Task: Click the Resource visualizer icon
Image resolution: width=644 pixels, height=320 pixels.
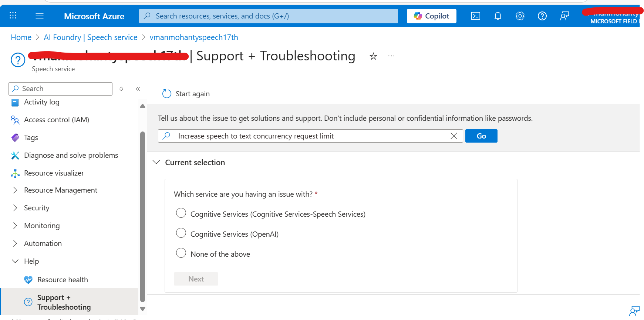Action: [15, 173]
